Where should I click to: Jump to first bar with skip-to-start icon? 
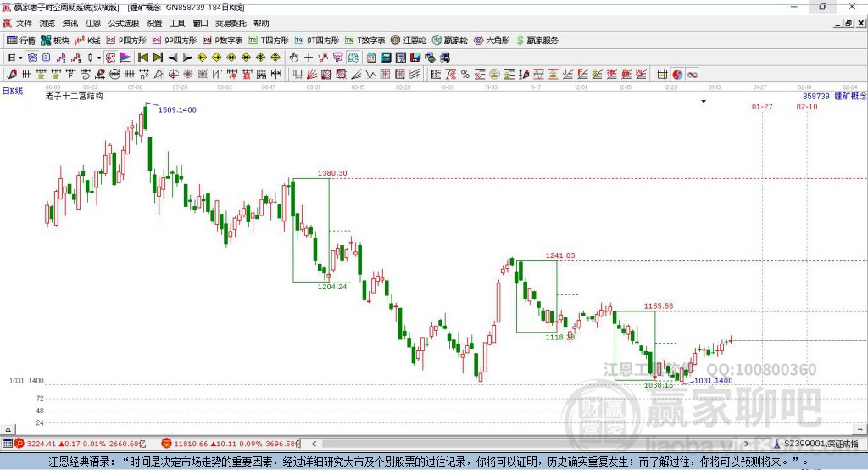coord(142,58)
